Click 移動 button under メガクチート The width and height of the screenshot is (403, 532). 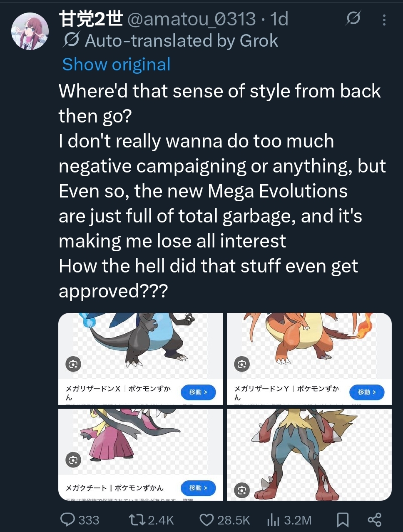pyautogui.click(x=198, y=488)
